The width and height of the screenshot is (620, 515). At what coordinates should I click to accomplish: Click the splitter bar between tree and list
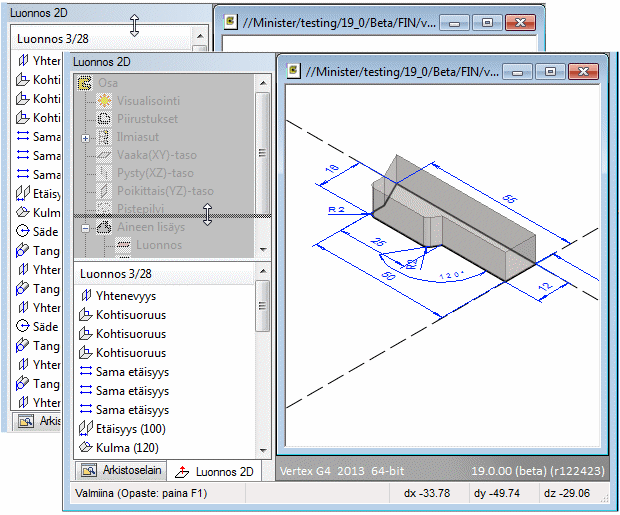click(x=165, y=215)
